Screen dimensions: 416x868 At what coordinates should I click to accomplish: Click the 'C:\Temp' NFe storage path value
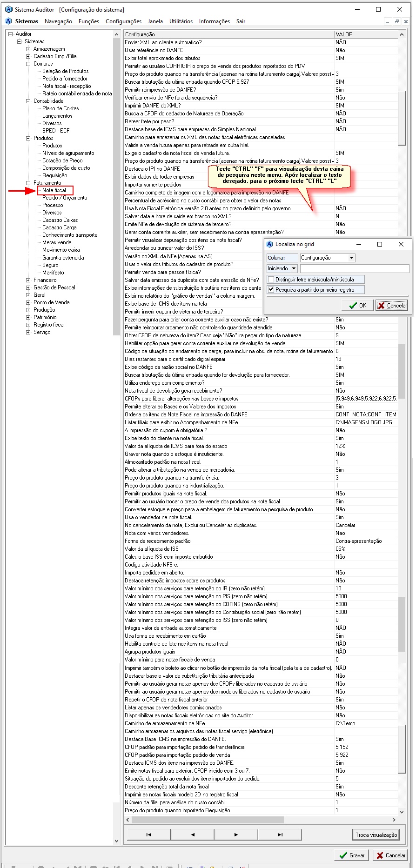[366, 723]
